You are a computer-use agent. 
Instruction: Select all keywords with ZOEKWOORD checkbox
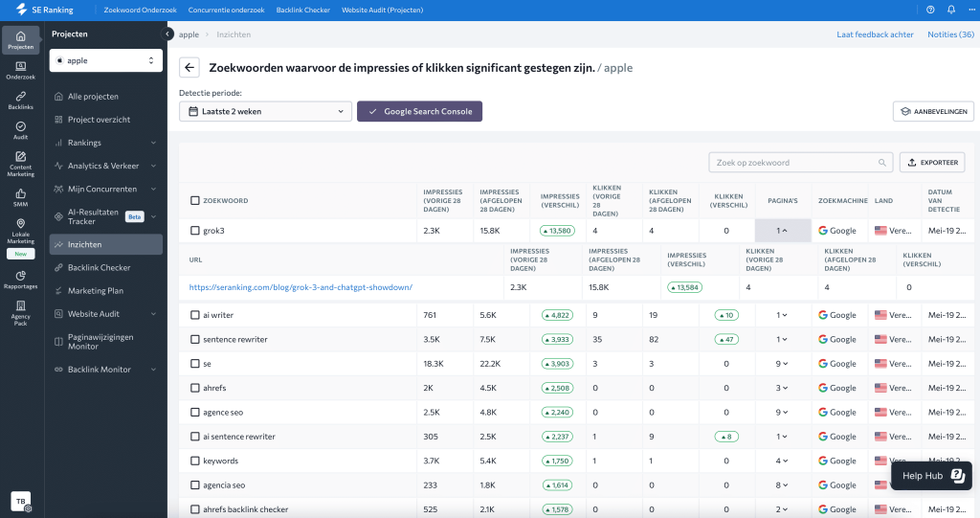tap(195, 201)
